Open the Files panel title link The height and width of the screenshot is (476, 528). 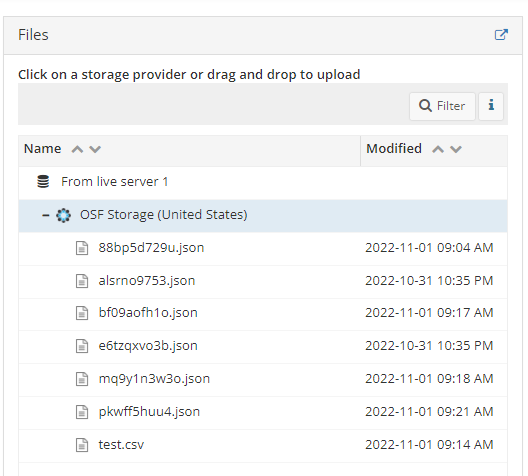(33, 35)
